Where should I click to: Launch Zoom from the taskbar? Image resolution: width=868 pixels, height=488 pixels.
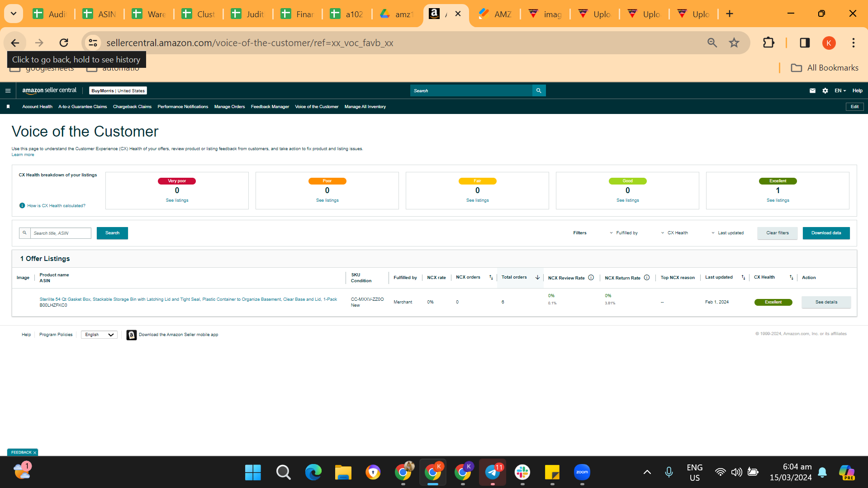tap(582, 473)
